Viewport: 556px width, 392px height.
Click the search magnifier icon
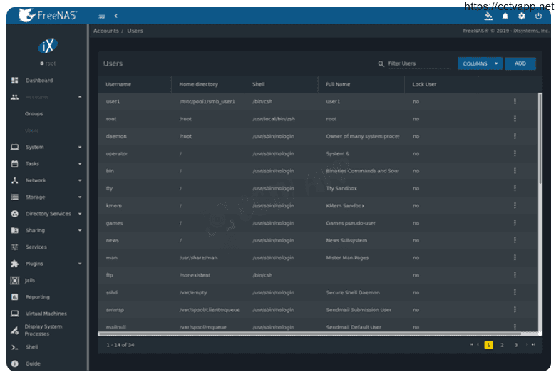coord(381,63)
